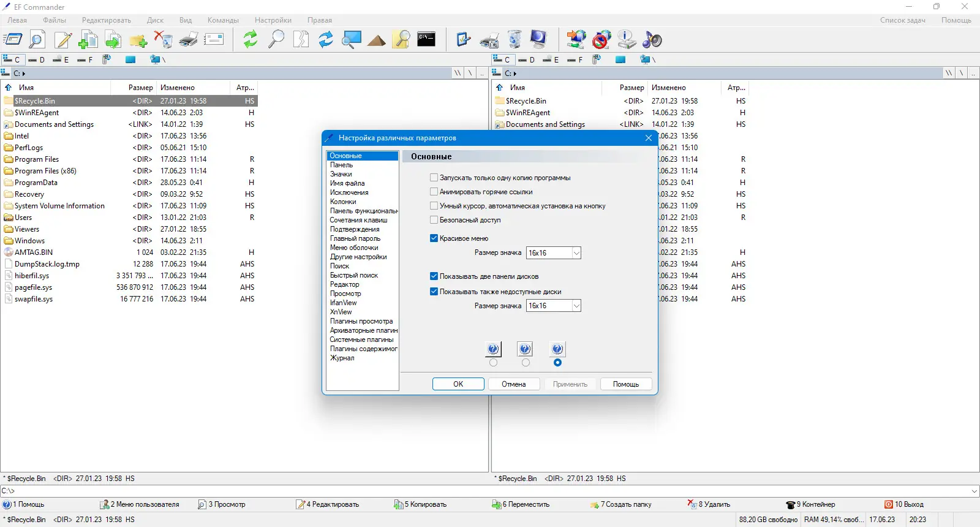Click the drive information toolbar icon

point(627,40)
